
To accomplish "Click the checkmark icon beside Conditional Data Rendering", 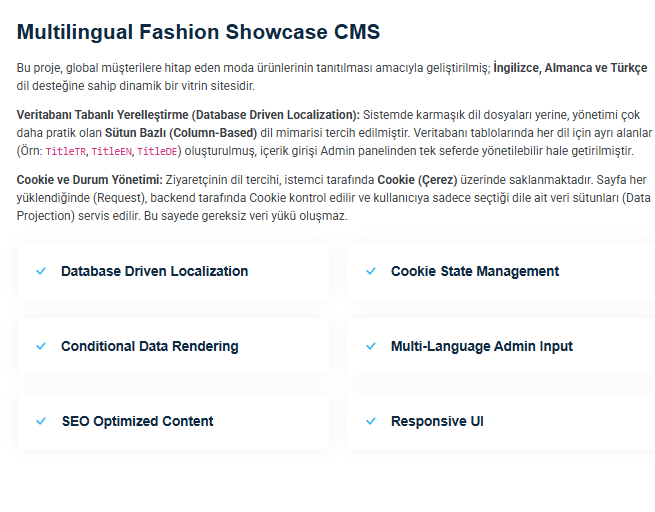I will click(x=41, y=346).
